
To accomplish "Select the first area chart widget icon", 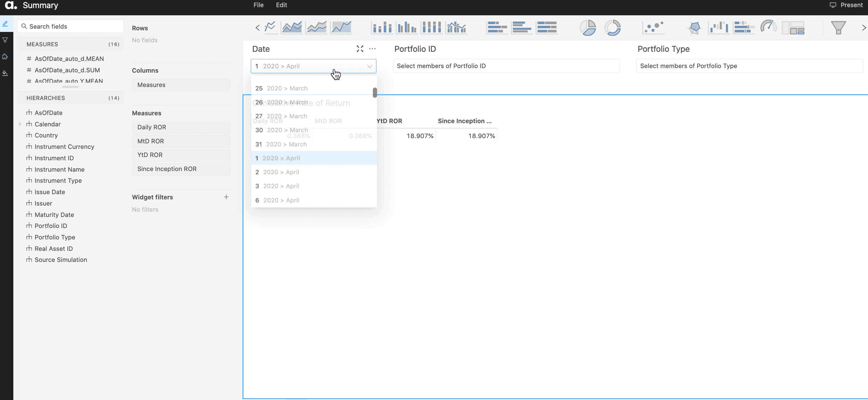I will click(x=292, y=27).
